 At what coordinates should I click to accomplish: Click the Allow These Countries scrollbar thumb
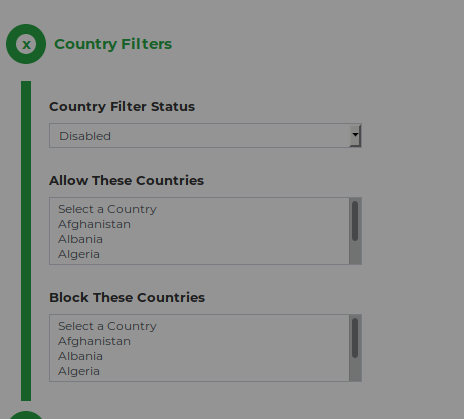pos(355,221)
